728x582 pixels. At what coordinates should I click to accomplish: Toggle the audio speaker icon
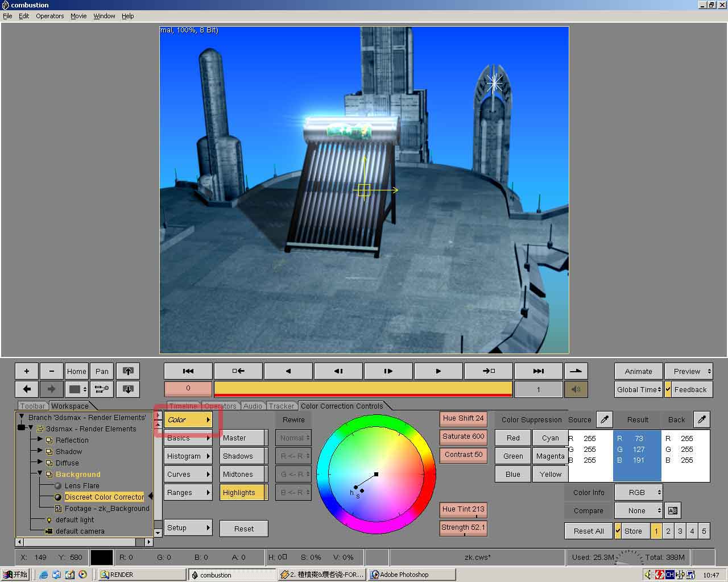pyautogui.click(x=576, y=389)
